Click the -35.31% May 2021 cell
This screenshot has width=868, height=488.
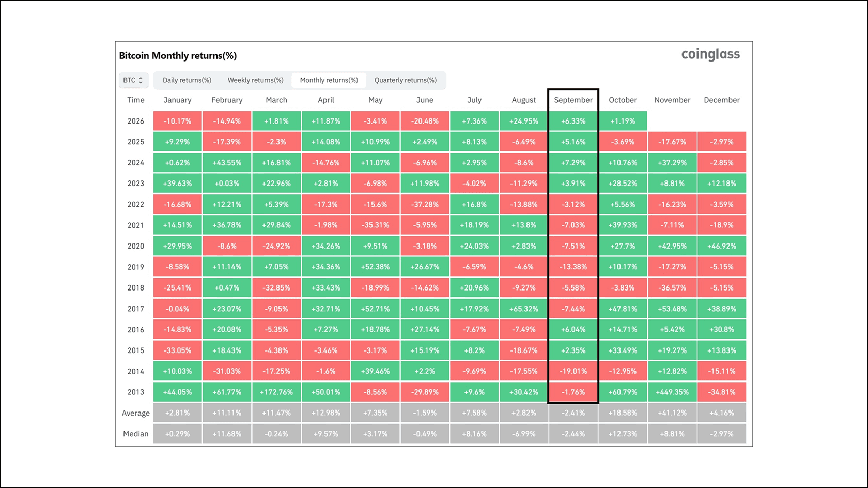coord(376,225)
